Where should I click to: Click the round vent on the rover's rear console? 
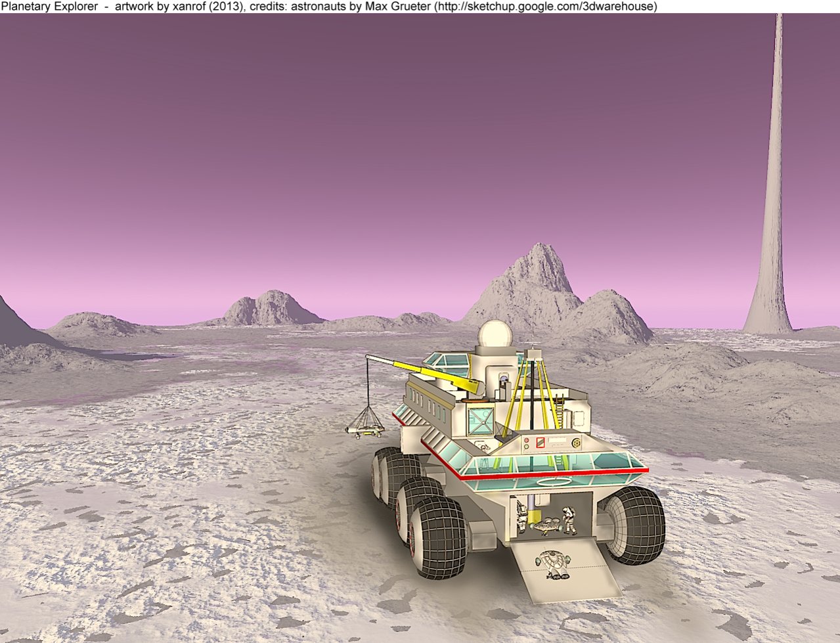pyautogui.click(x=577, y=442)
